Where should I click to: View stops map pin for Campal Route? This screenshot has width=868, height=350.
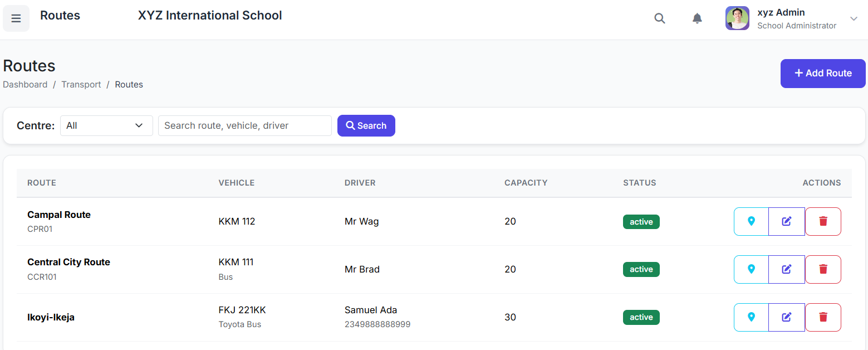(x=751, y=222)
